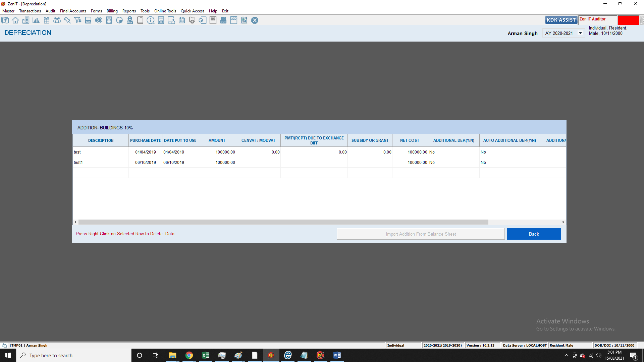
Task: Click the KDK ASSIST button
Action: [x=561, y=20]
